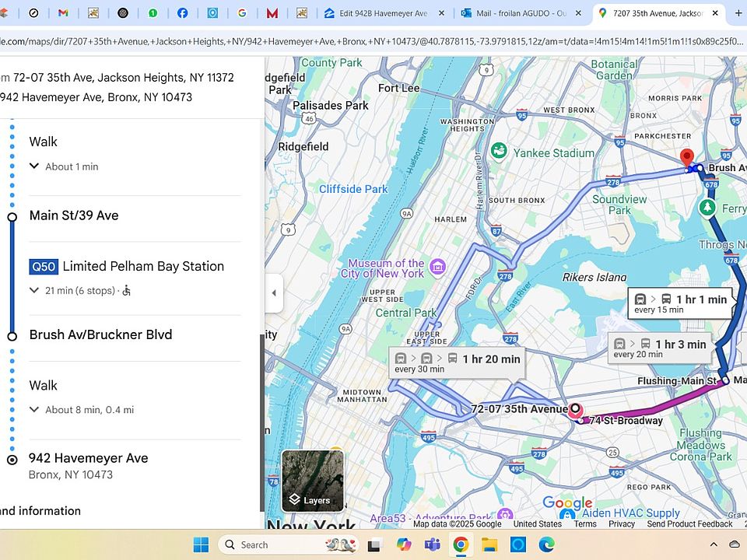Click the destination bullseye marker in directions
The width and height of the screenshot is (747, 560).
click(12, 460)
